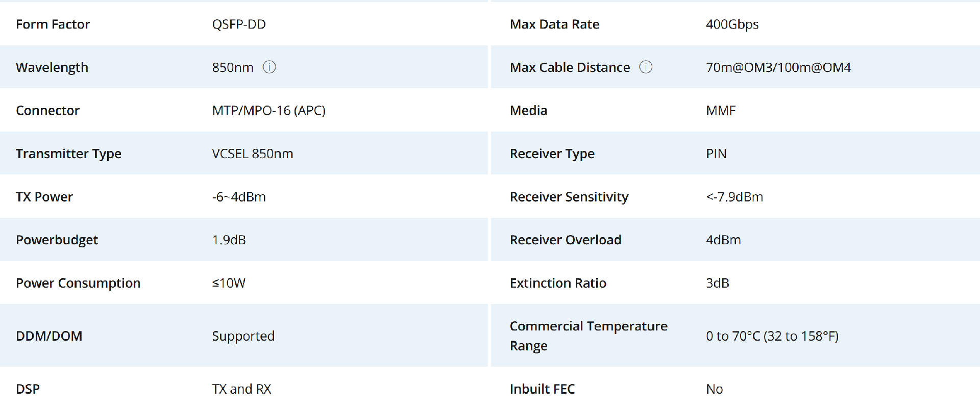Screen dimensions: 980x409
Task: Click the DSP value TX and RX
Action: click(241, 389)
